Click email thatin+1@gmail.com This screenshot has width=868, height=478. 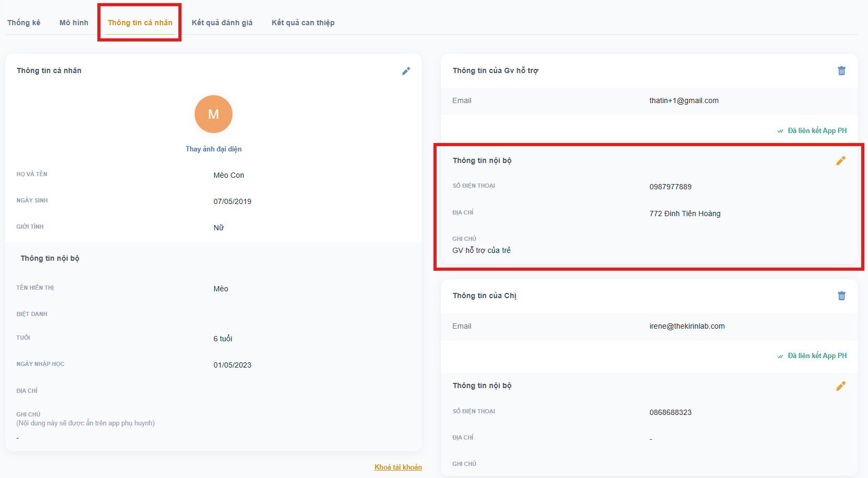click(x=684, y=101)
